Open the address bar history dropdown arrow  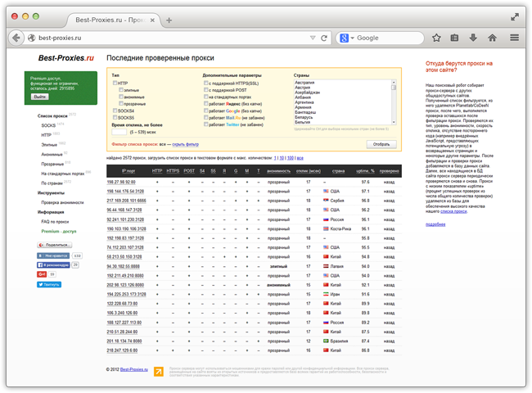coord(313,38)
